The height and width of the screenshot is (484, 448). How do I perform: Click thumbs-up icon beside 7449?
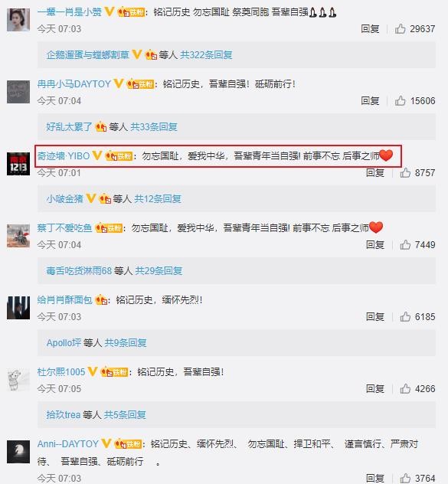(405, 245)
